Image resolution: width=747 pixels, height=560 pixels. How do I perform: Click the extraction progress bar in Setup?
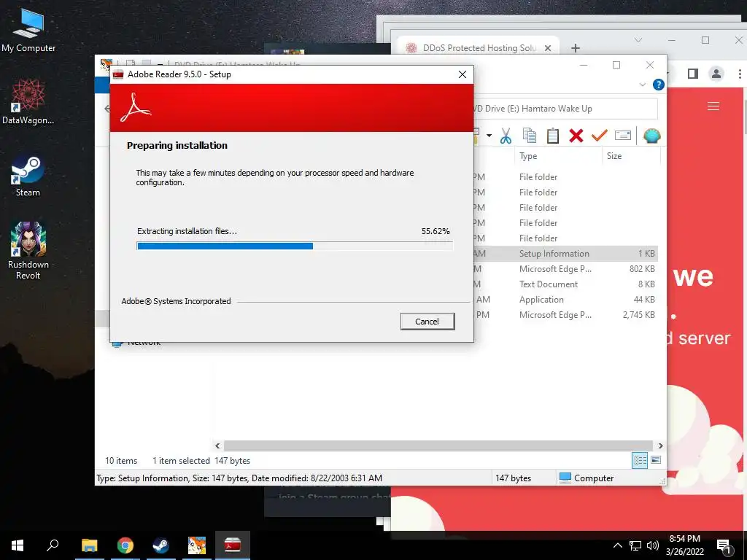click(x=295, y=246)
